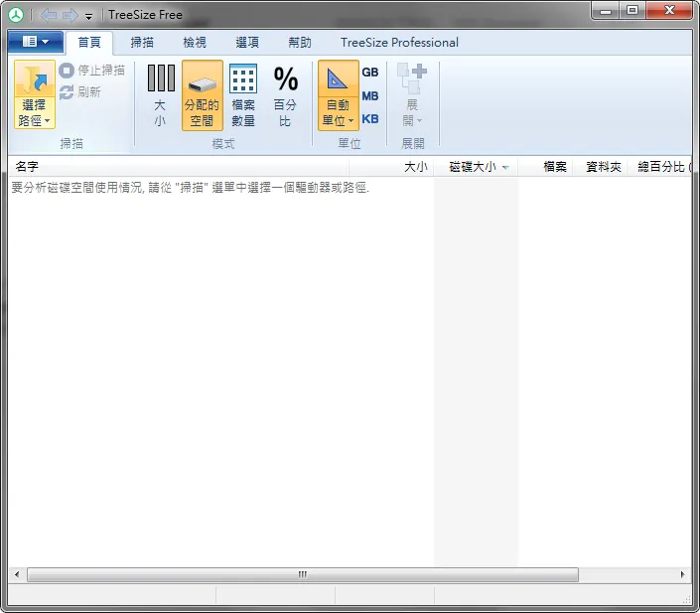Click the scrollbar left arrow
The image size is (700, 613).
tap(17, 574)
